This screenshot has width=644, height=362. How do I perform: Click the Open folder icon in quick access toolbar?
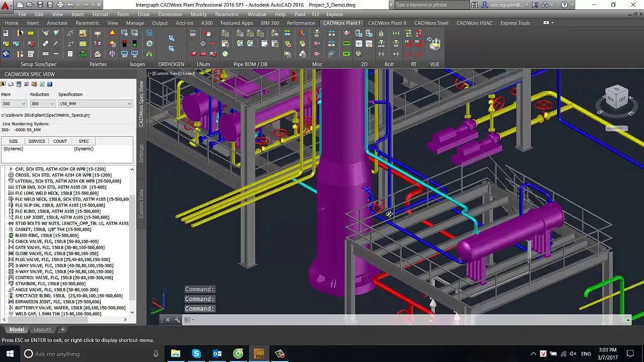point(30,5)
